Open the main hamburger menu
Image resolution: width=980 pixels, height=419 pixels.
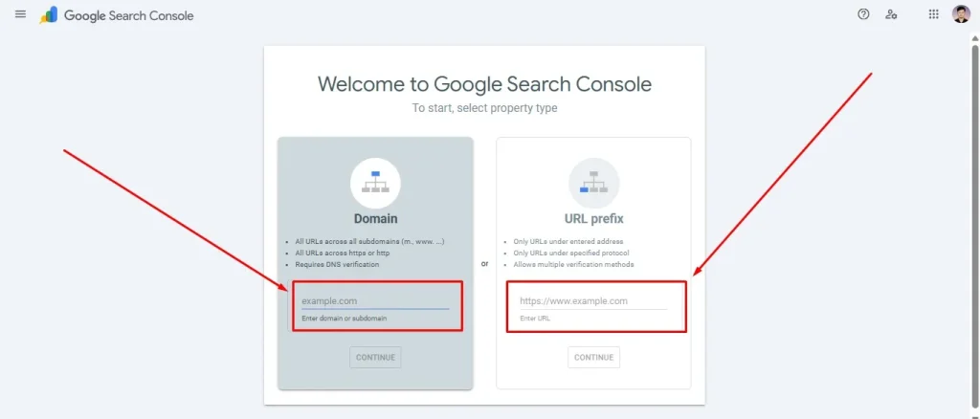[20, 14]
